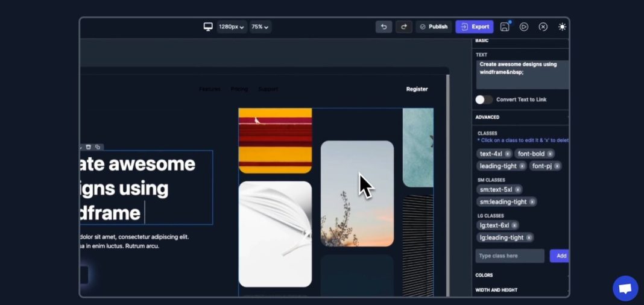
Task: Delete the font-pj class via x
Action: pos(557,166)
